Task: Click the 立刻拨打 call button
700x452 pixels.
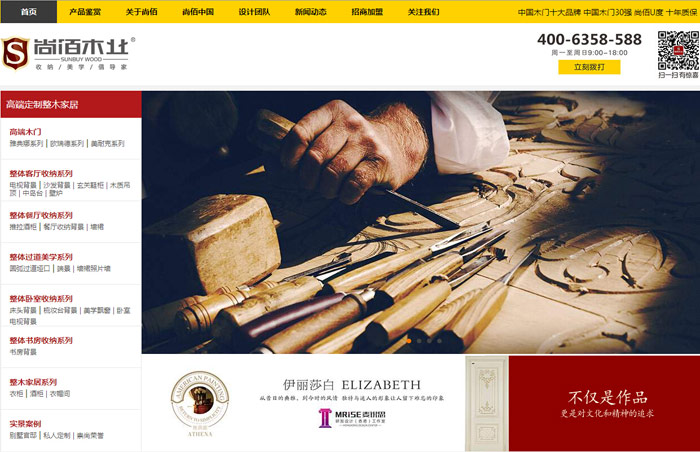Action: tap(589, 67)
